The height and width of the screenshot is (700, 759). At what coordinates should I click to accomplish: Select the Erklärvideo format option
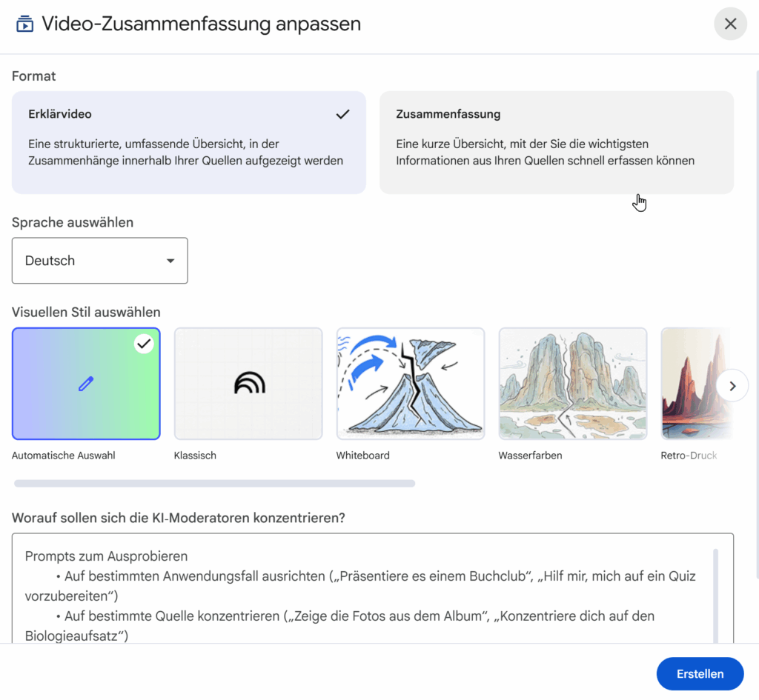pyautogui.click(x=188, y=142)
